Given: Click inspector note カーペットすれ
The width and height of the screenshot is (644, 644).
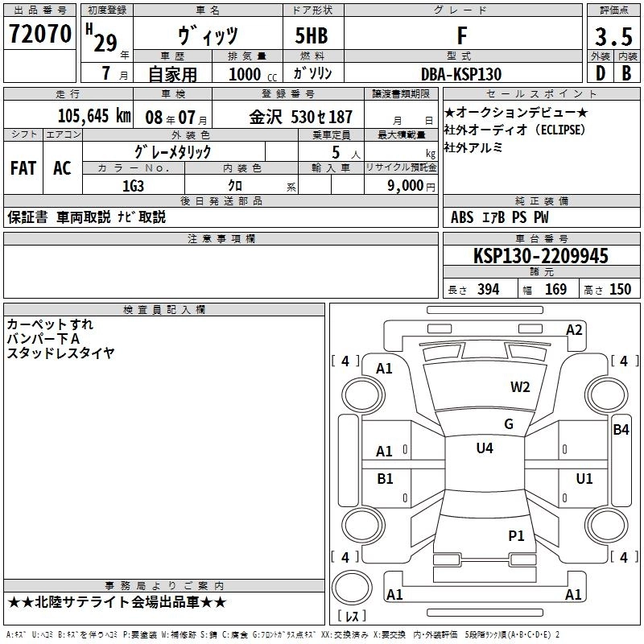Looking at the screenshot, I should pyautogui.click(x=50, y=324).
